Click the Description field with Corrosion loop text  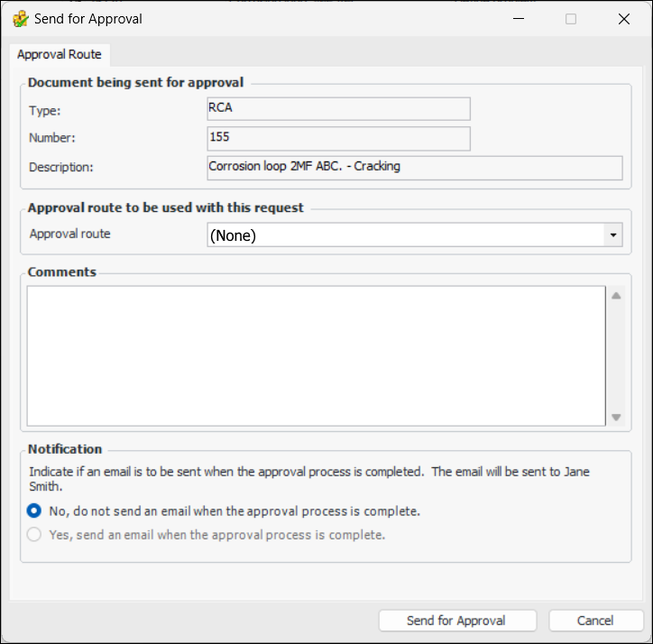(x=415, y=168)
